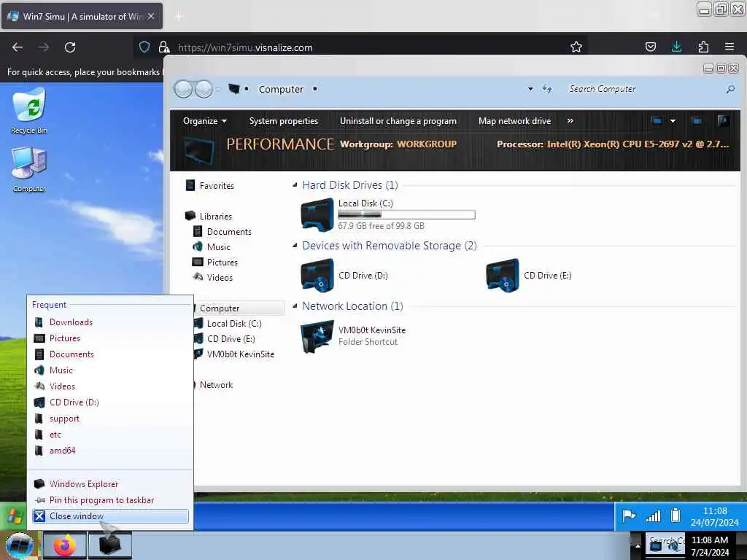Click Documents in jump list
The image size is (747, 560).
click(71, 354)
